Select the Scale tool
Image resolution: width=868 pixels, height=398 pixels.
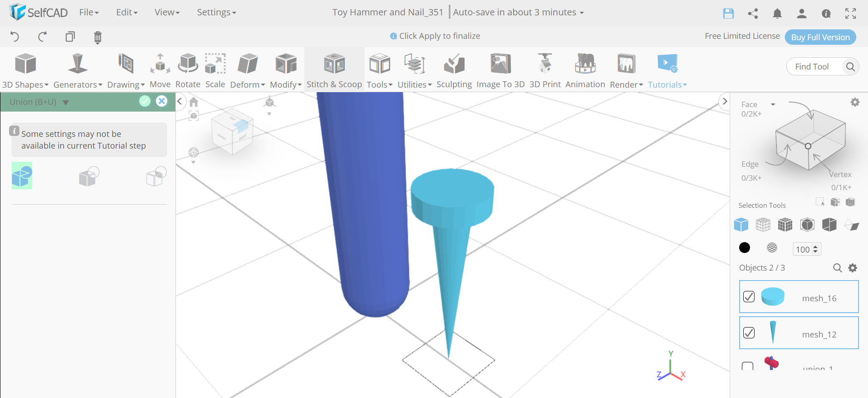coord(215,71)
